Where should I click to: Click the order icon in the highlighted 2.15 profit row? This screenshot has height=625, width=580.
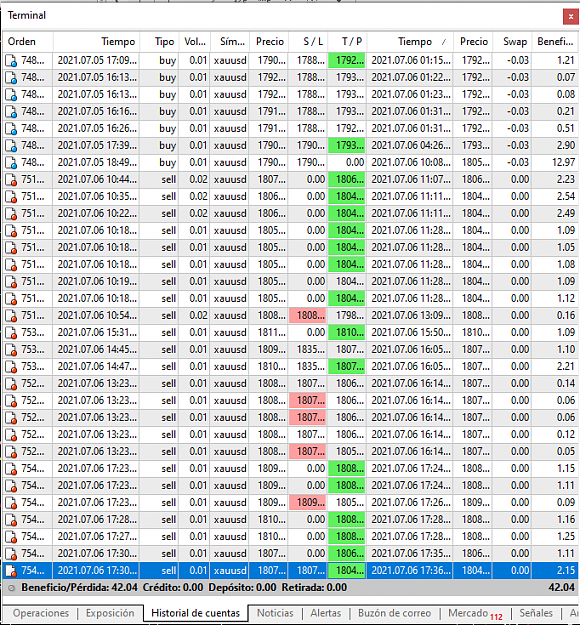pos(11,571)
